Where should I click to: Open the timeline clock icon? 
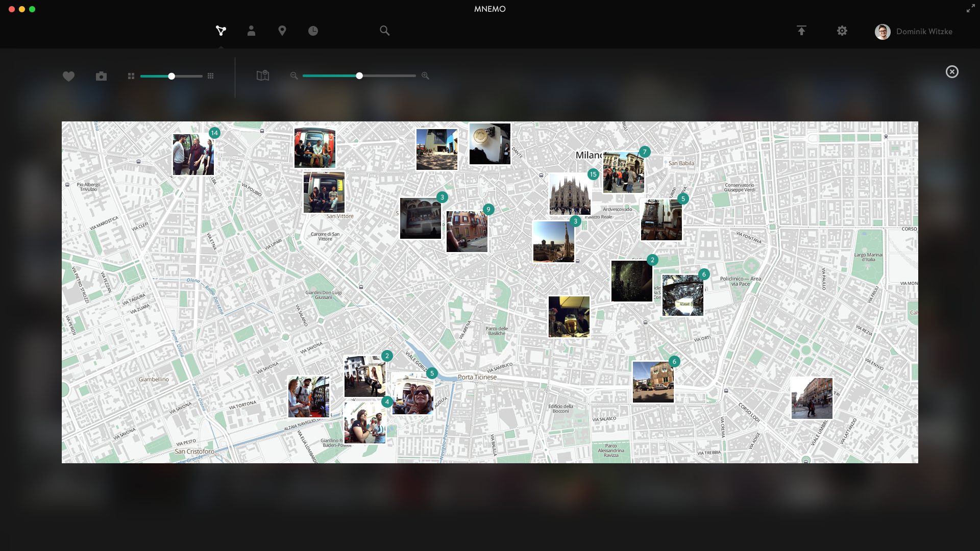[313, 31]
